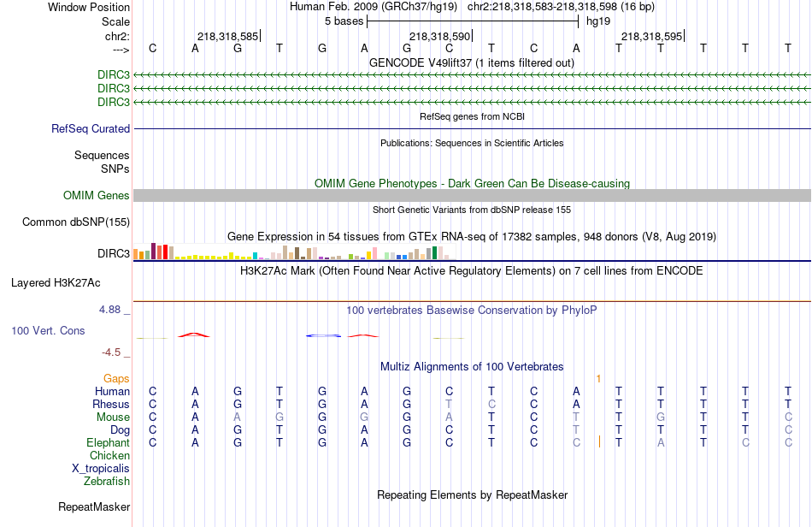Open Multiz Alignments of 100 Vertebrates title
The width and height of the screenshot is (812, 527).
click(x=472, y=366)
